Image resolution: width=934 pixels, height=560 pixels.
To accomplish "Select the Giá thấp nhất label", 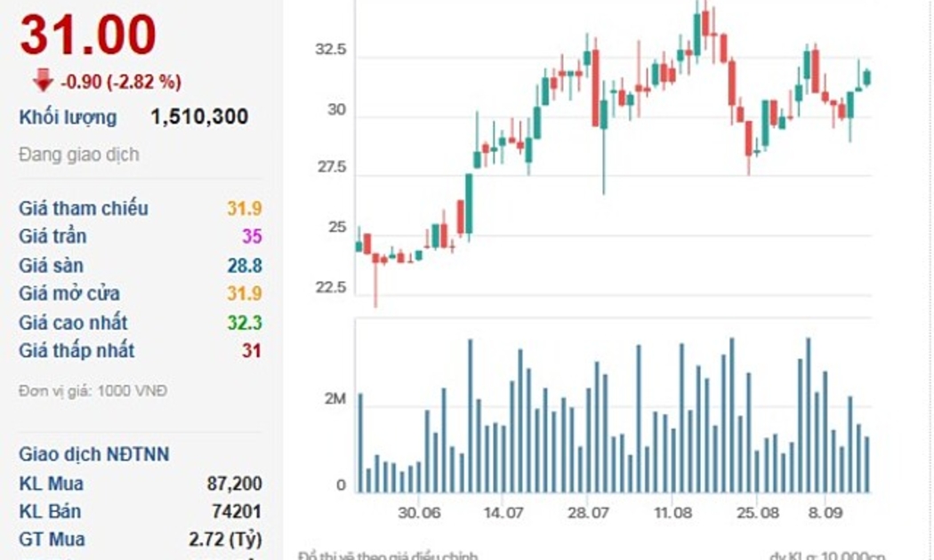I will [x=76, y=351].
